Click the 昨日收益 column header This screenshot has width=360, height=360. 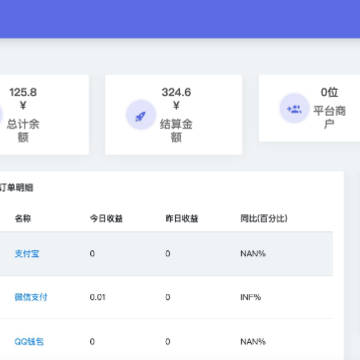pos(182,219)
